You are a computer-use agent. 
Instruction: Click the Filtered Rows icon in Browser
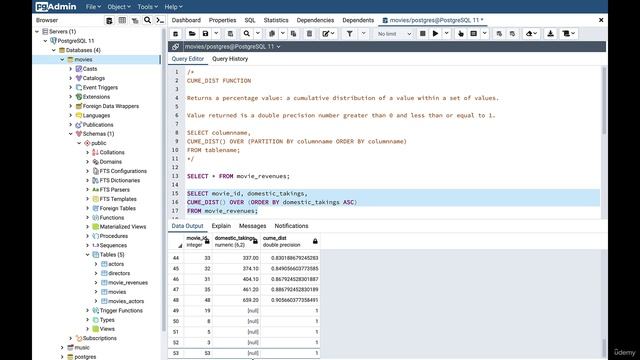point(135,20)
